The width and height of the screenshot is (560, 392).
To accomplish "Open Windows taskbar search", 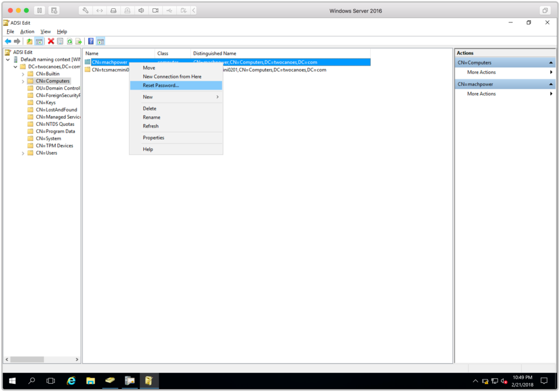I will coord(32,381).
